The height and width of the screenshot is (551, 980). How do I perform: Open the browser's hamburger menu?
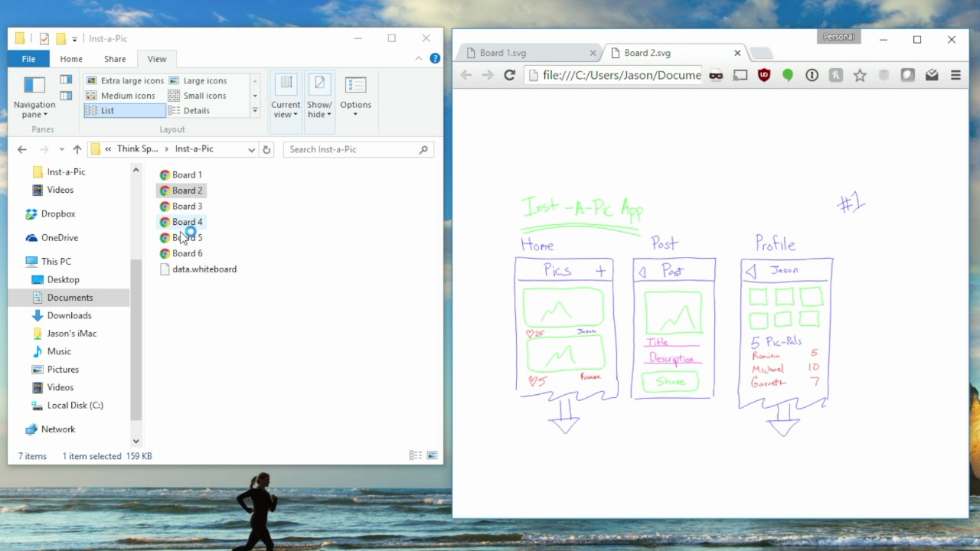[955, 76]
